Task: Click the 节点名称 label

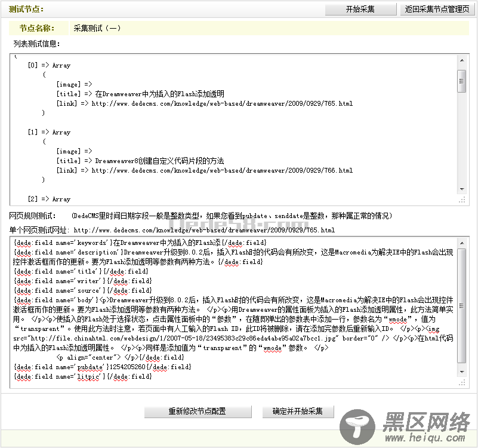Action: [x=37, y=29]
